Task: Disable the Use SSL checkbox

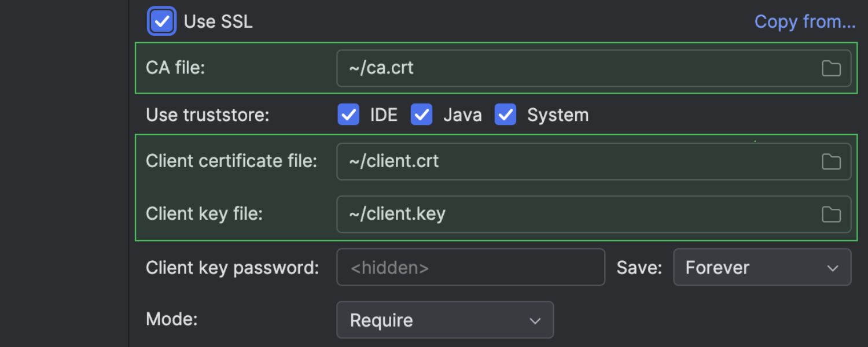Action: [x=161, y=21]
